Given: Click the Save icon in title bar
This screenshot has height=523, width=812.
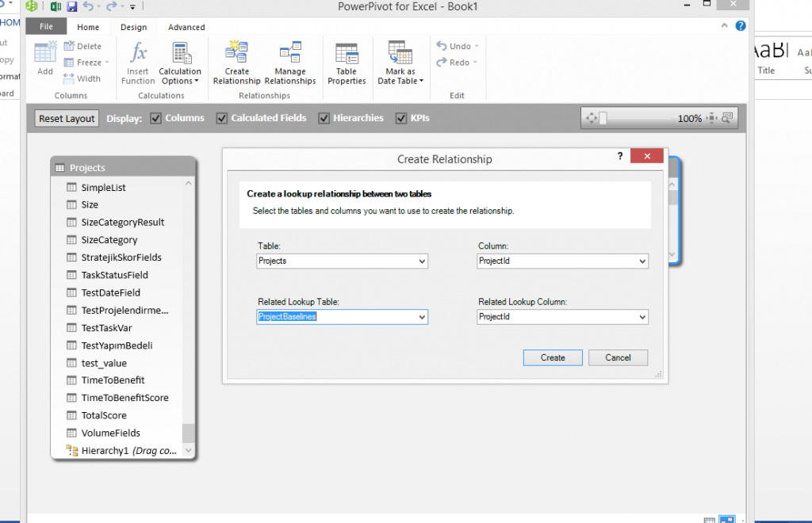Looking at the screenshot, I should (x=72, y=7).
